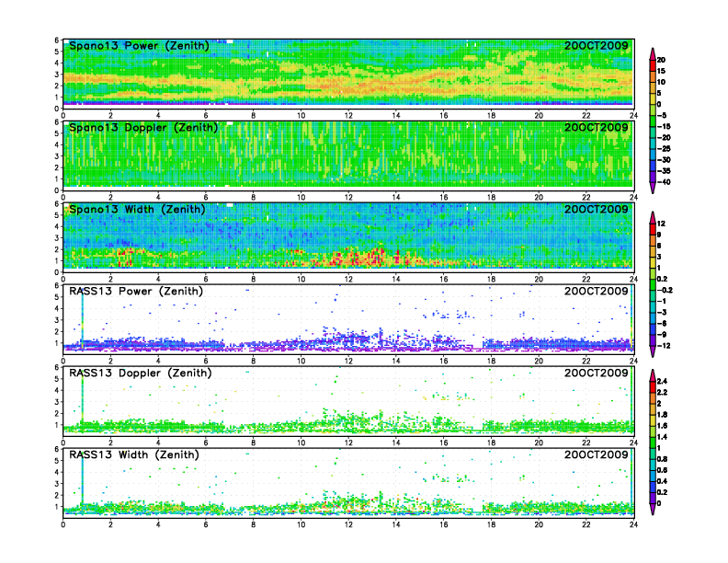Click the 0.8 label on the bottom colorbar
This screenshot has height=563, width=728.
point(662,459)
